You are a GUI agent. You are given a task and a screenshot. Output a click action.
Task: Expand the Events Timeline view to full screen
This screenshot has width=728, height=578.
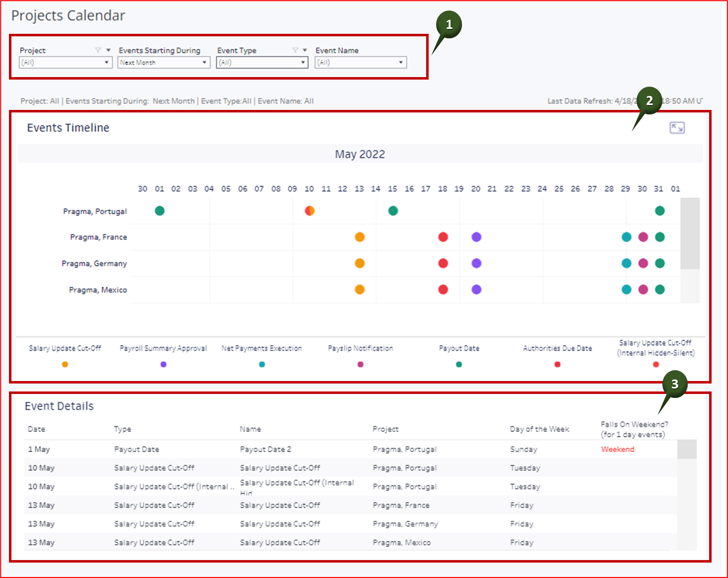tap(676, 127)
